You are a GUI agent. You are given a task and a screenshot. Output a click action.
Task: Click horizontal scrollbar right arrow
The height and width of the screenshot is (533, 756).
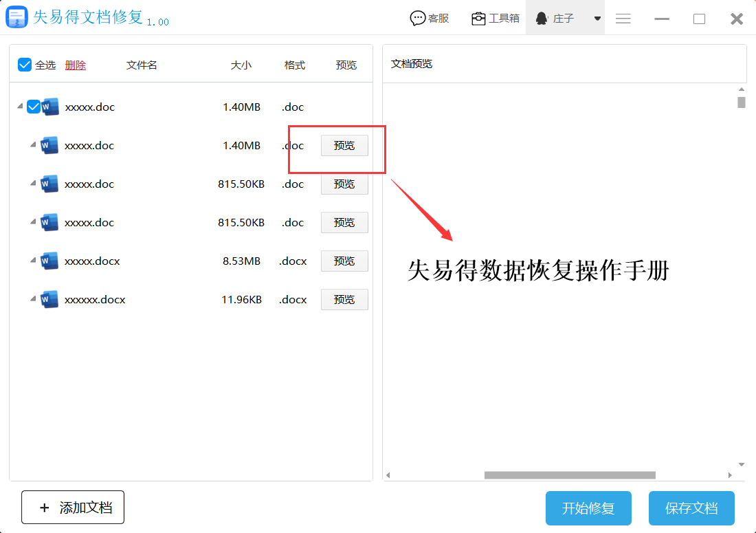click(x=730, y=475)
